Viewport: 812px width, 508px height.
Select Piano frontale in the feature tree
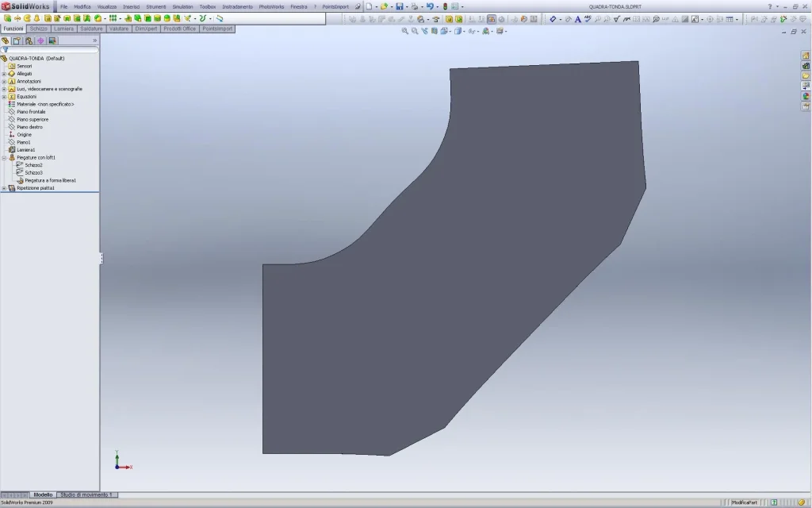coord(31,112)
